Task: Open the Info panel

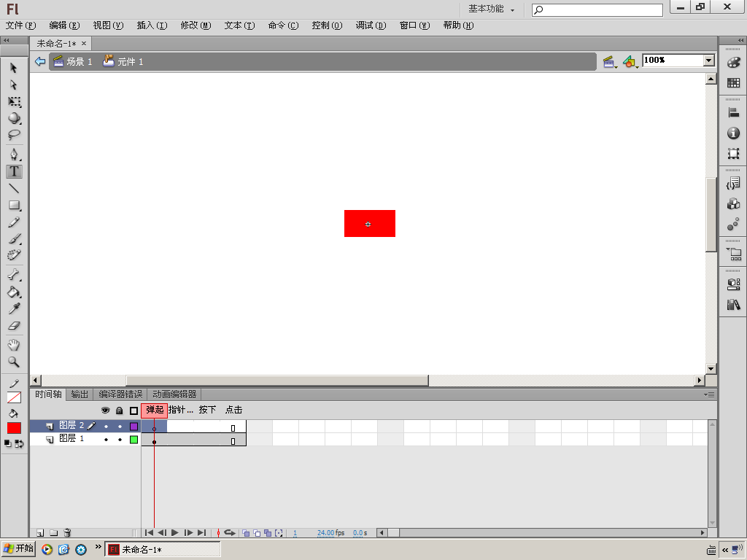Action: [x=734, y=133]
